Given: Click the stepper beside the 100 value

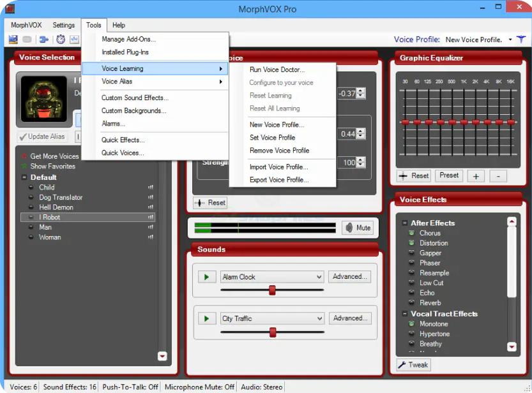Looking at the screenshot, I should pyautogui.click(x=361, y=163).
